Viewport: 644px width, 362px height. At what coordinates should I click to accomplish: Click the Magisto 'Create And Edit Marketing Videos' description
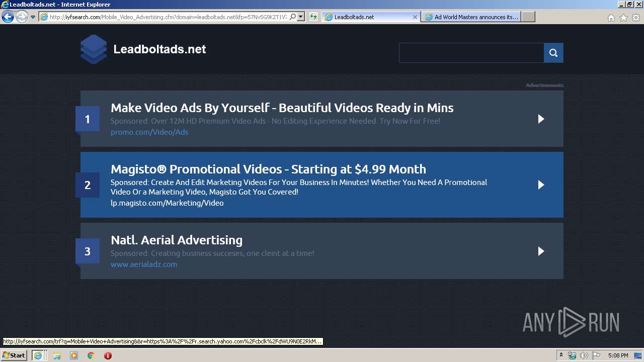(x=299, y=187)
